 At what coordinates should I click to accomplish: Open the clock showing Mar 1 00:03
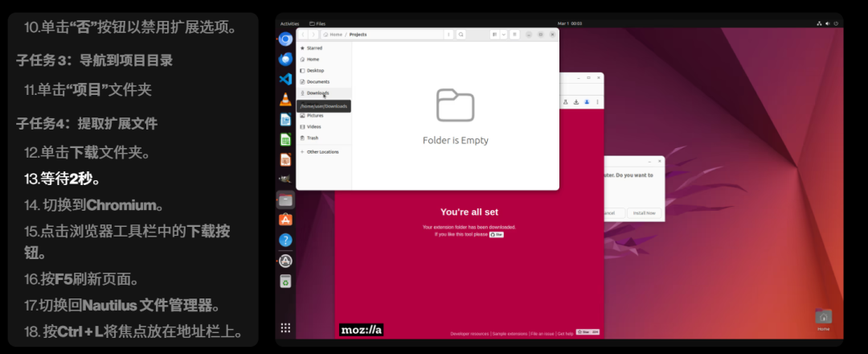click(x=570, y=24)
